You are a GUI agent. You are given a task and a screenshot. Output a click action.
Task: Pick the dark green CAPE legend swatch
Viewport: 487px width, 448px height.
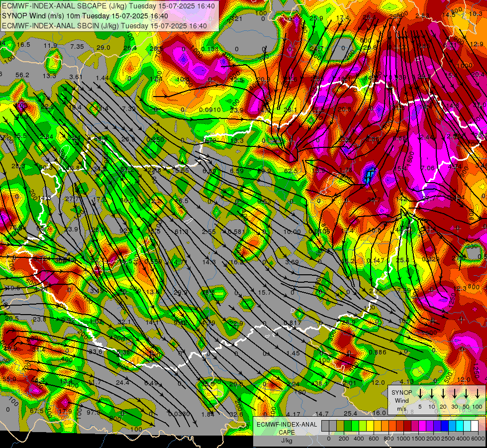(x=348, y=426)
